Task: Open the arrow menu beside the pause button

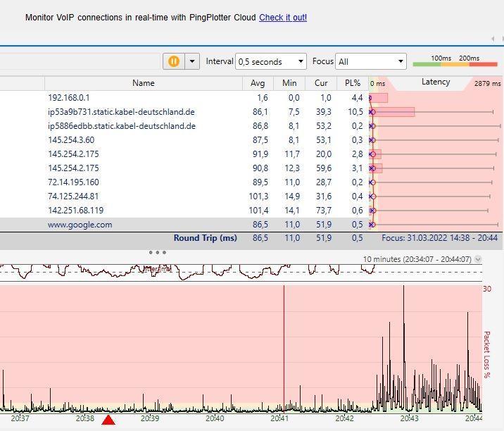Action: coord(192,61)
